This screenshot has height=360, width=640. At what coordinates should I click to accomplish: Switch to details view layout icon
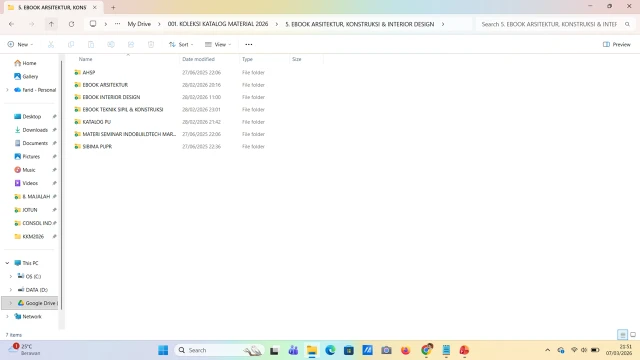[x=622, y=335]
